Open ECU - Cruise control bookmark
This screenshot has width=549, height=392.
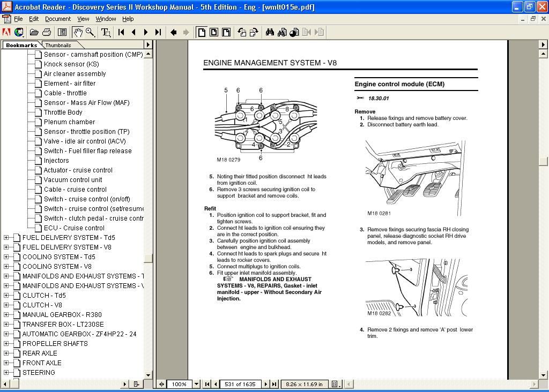(x=74, y=228)
